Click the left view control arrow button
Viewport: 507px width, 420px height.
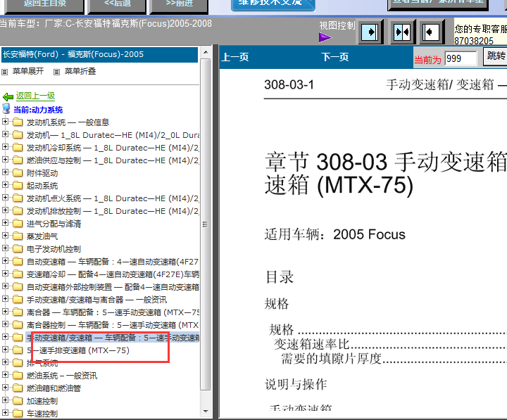[370, 32]
